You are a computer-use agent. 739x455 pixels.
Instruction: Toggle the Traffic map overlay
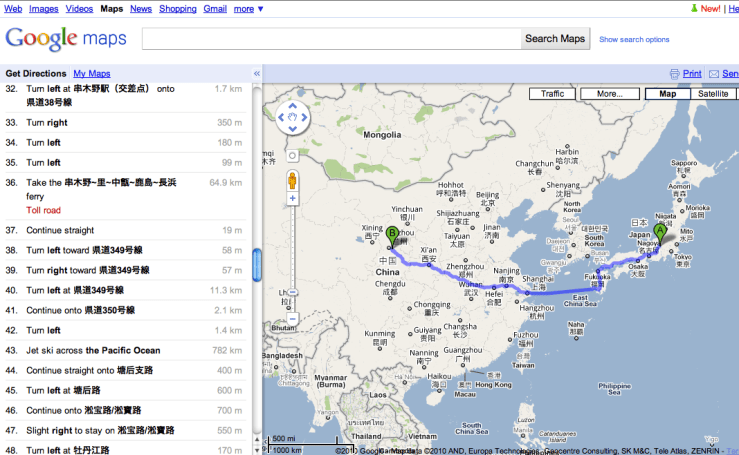pos(552,94)
